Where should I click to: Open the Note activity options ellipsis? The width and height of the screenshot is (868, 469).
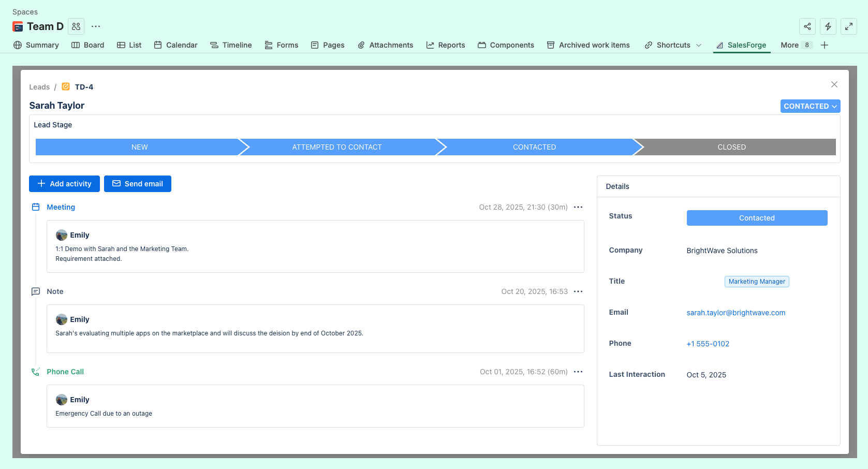(x=578, y=291)
